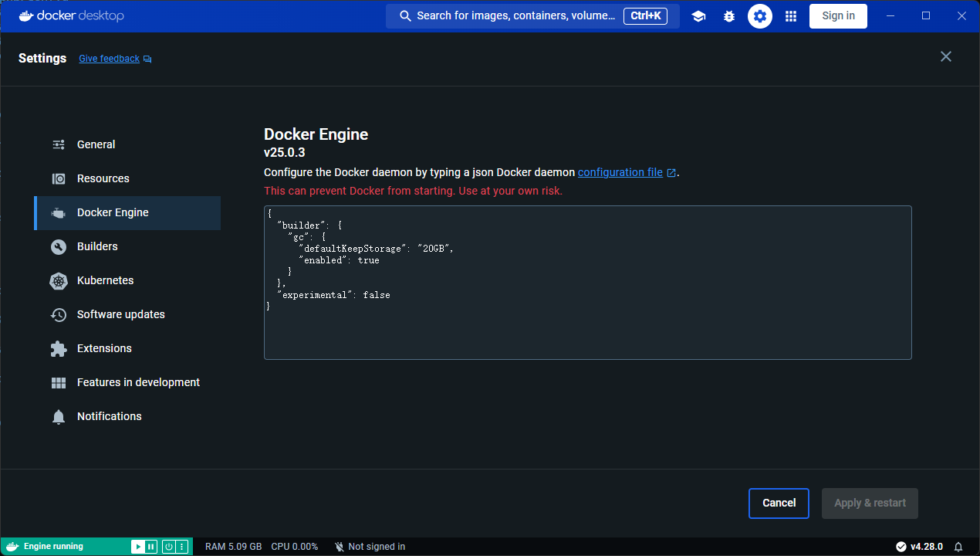
Task: Click the status bar whale icon
Action: 12,547
